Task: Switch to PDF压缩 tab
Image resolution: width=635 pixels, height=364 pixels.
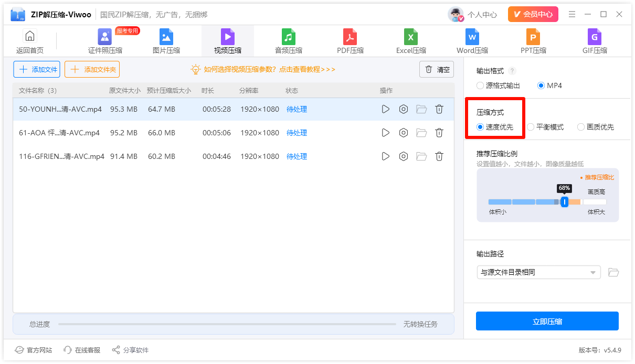Action: 350,41
